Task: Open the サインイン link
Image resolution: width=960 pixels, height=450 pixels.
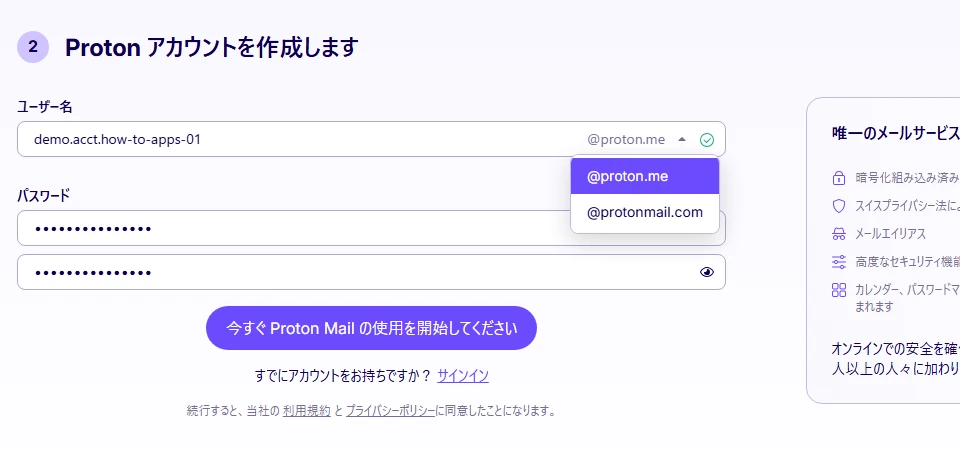Action: (x=463, y=376)
